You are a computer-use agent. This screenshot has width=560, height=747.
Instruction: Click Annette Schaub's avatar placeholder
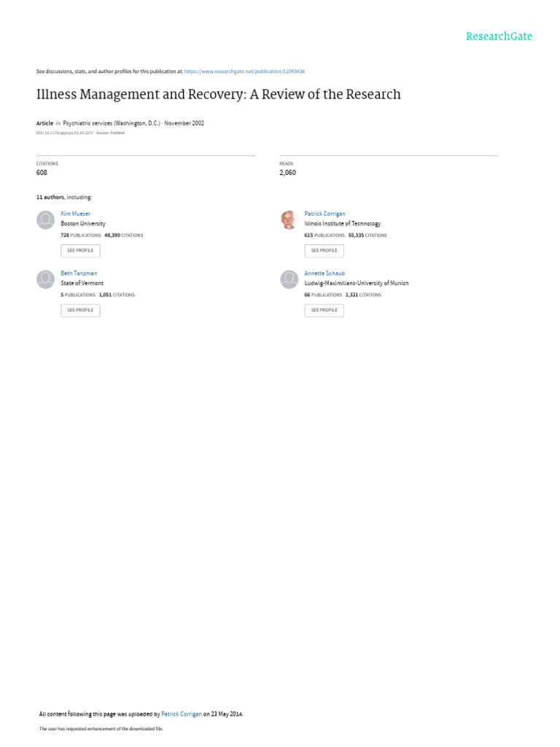tap(289, 279)
